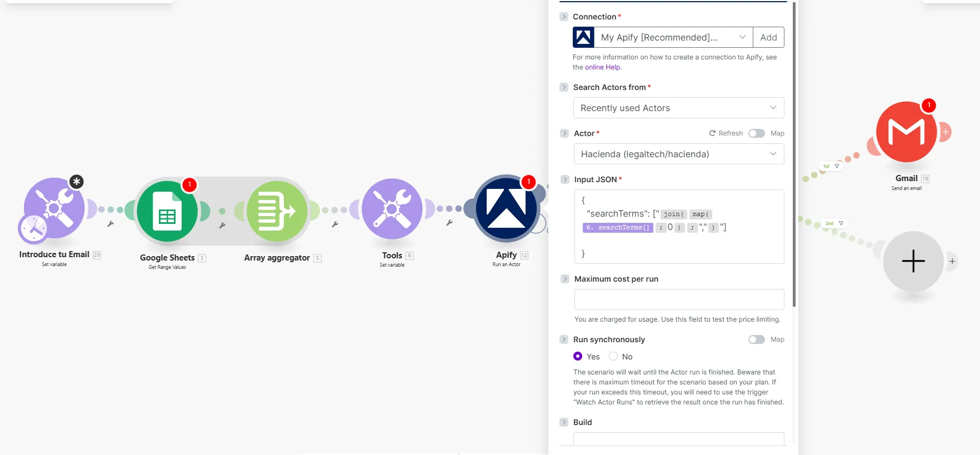The image size is (980, 455).
Task: Expand the Connection field chevron
Action: point(564,17)
